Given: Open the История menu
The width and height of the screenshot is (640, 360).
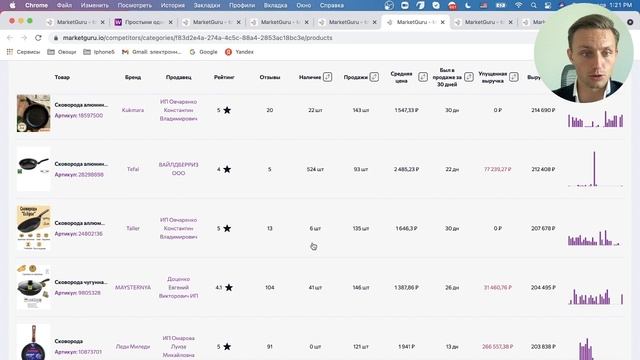Looking at the screenshot, I should click(x=172, y=5).
